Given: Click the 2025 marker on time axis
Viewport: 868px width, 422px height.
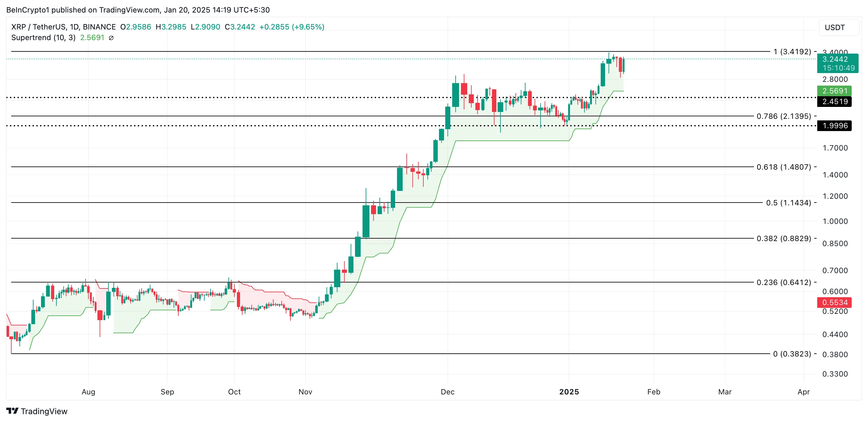Looking at the screenshot, I should coord(569,392).
